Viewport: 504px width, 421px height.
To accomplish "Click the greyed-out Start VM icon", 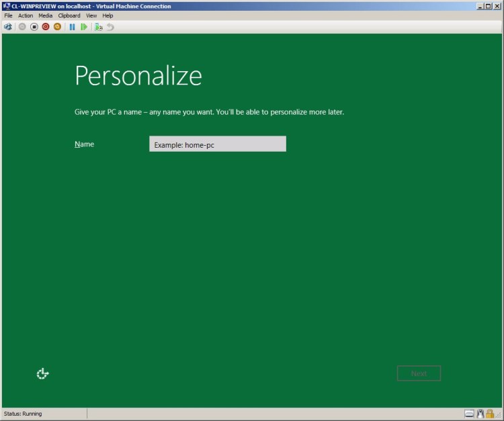I will (x=22, y=27).
